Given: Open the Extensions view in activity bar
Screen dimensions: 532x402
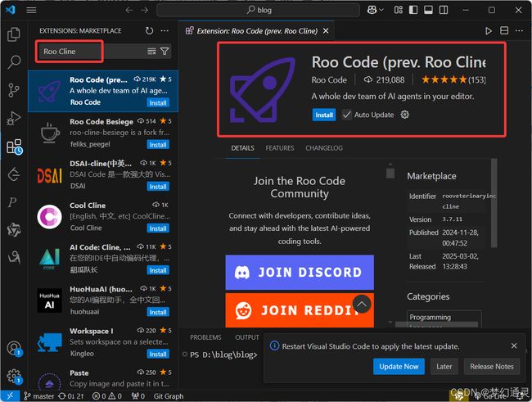Looking at the screenshot, I should point(14,147).
